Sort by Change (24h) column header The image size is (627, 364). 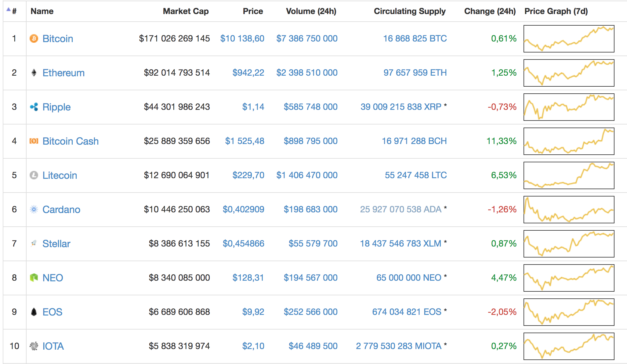click(x=490, y=11)
